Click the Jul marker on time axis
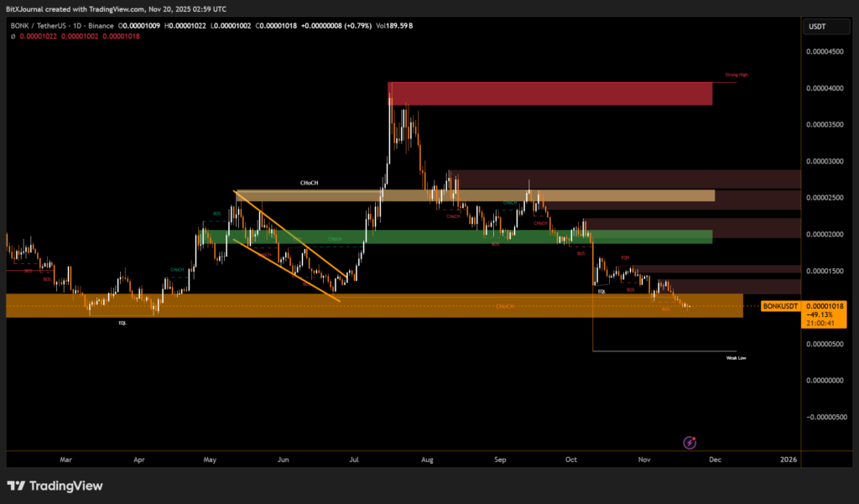The height and width of the screenshot is (504, 859). pos(355,460)
